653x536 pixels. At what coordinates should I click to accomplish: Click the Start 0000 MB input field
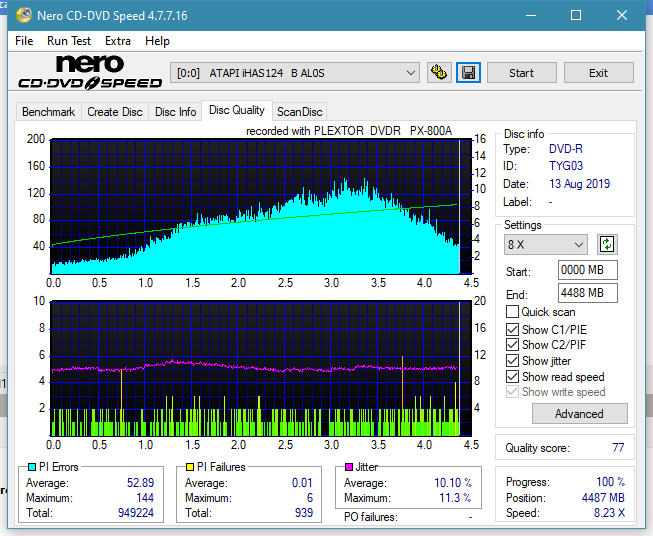pos(587,270)
